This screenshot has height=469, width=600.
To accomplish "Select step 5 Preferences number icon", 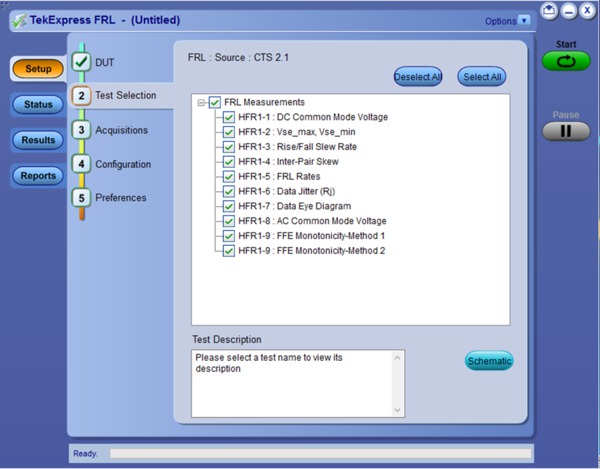I will click(82, 198).
